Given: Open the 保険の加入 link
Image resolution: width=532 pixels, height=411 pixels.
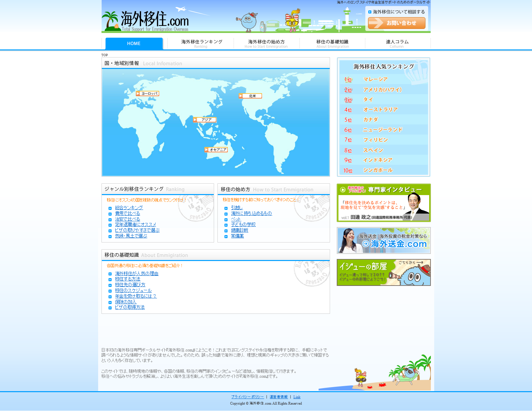Looking at the screenshot, I should tap(126, 302).
